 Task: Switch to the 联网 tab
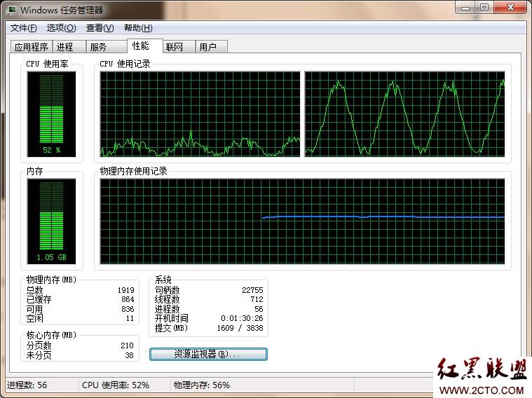(179, 47)
